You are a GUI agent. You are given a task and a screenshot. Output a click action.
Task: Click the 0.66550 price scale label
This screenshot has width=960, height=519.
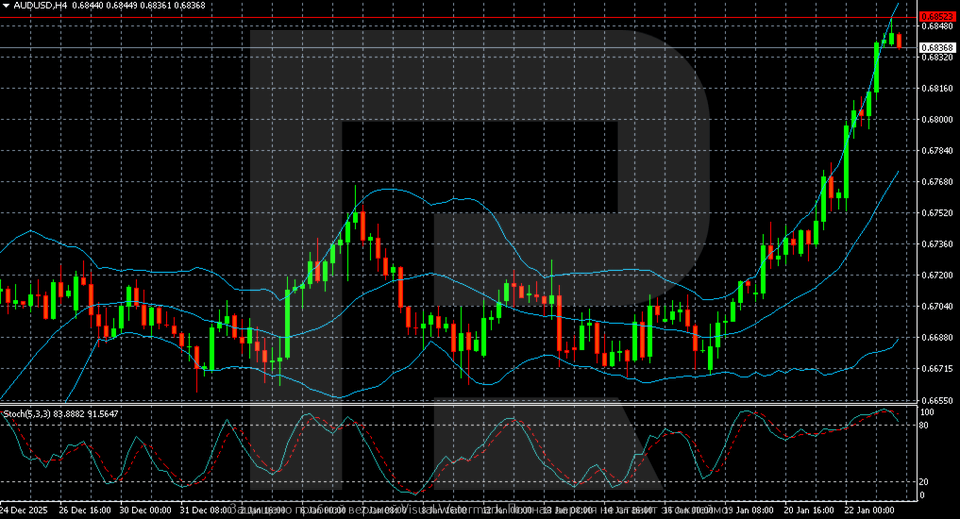(937, 400)
